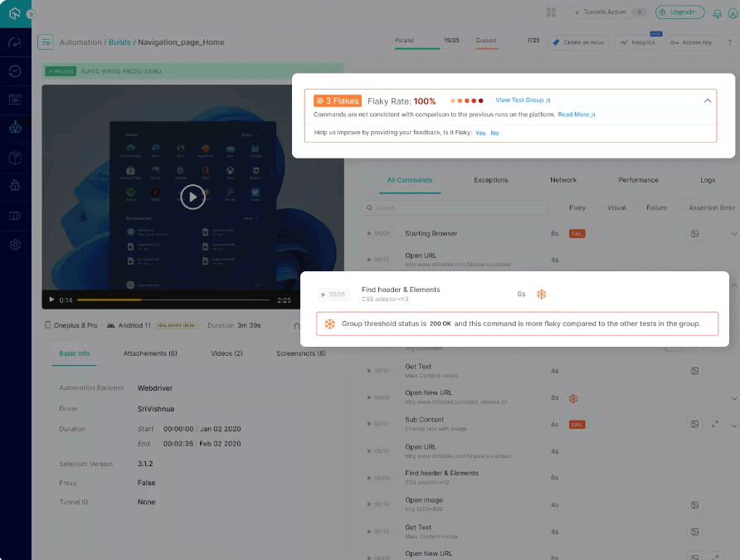The width and height of the screenshot is (740, 560).
Task: Switch to the Network tab
Action: pyautogui.click(x=563, y=180)
